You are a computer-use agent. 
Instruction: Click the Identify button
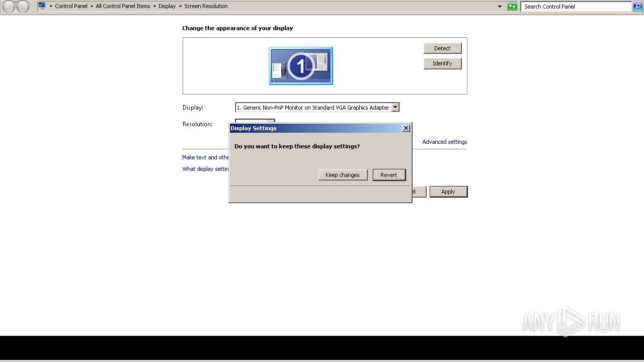pos(442,63)
